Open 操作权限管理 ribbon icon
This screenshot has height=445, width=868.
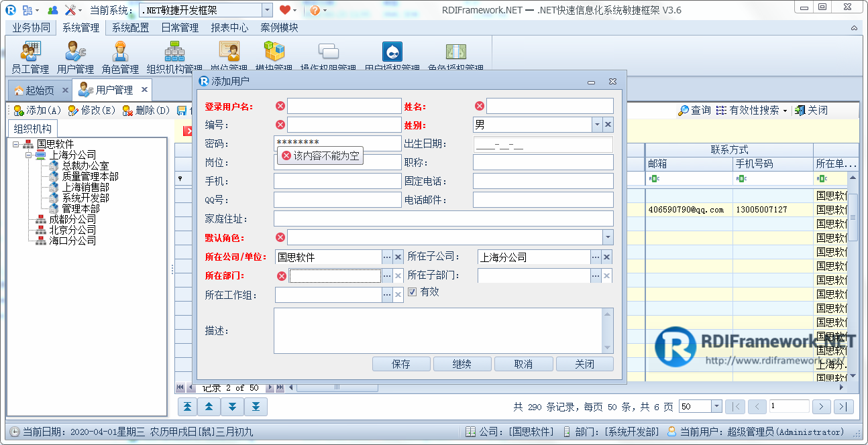328,56
